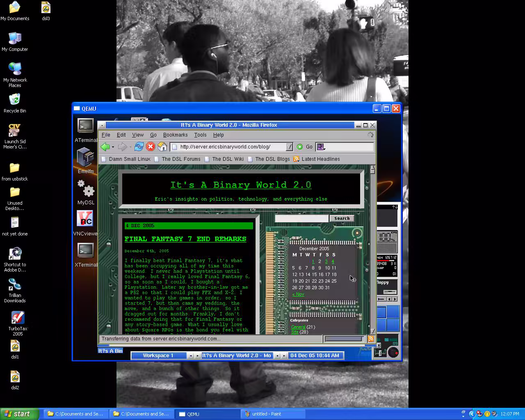Click the page vertical scrollbar down arrow
Image resolution: width=525 pixels, height=420 pixels.
(x=372, y=331)
